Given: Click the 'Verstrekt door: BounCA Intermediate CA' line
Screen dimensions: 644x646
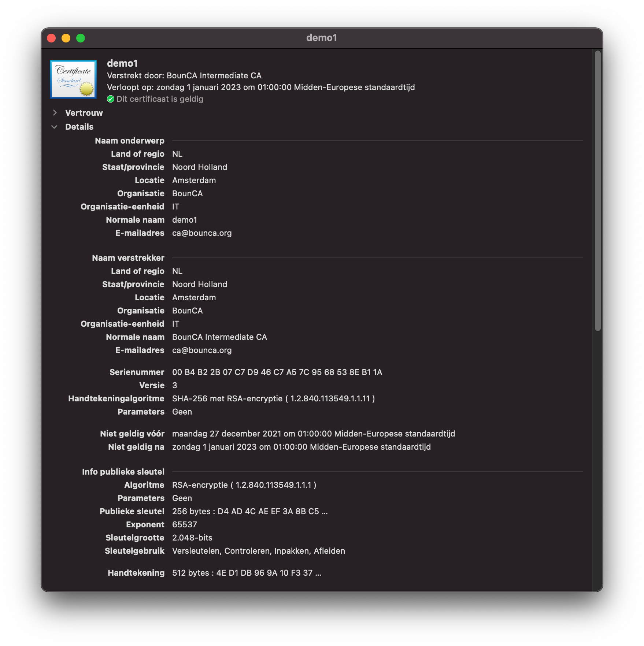Looking at the screenshot, I should (x=184, y=76).
